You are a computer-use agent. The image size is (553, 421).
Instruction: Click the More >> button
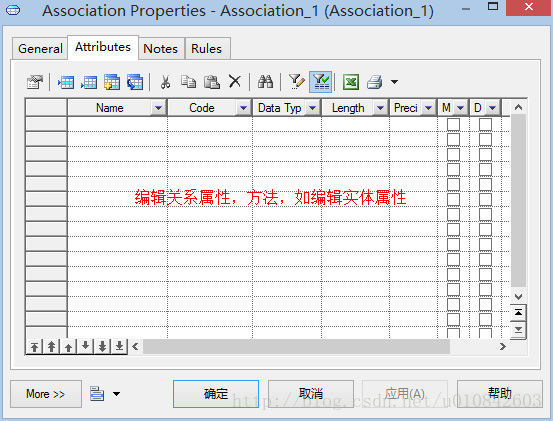pyautogui.click(x=46, y=394)
